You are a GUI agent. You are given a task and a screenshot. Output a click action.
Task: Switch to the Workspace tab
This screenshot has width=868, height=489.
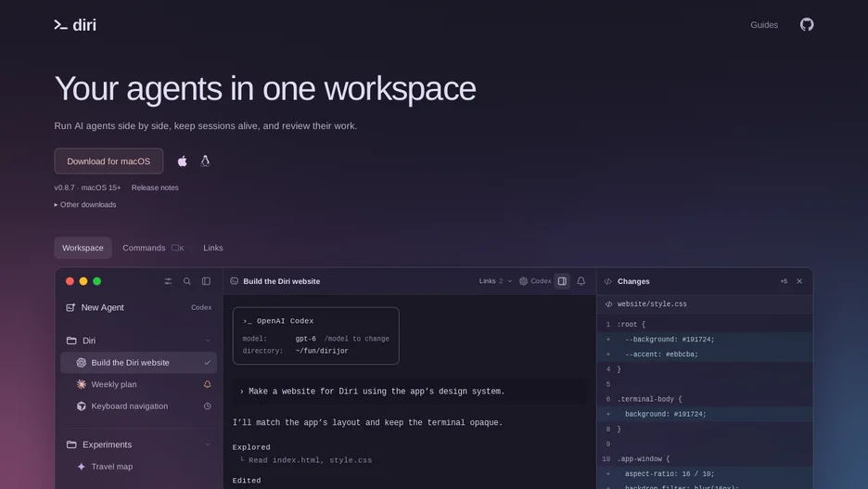click(x=83, y=248)
